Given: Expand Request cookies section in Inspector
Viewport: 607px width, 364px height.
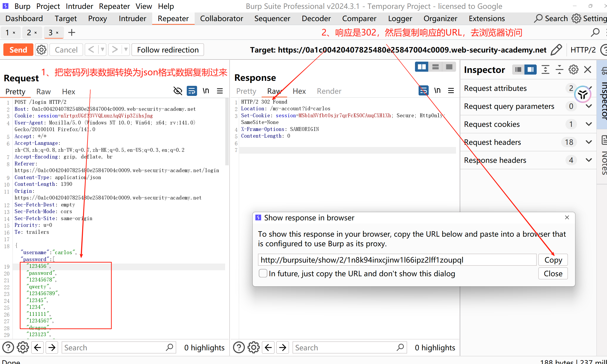Looking at the screenshot, I should [589, 124].
